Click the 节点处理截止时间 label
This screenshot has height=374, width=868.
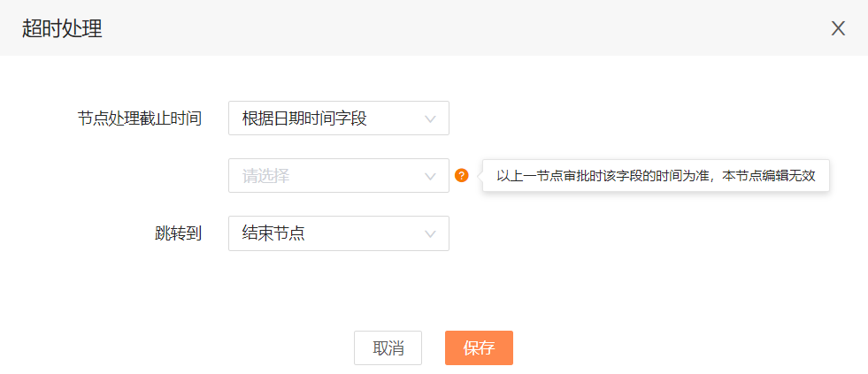click(139, 118)
